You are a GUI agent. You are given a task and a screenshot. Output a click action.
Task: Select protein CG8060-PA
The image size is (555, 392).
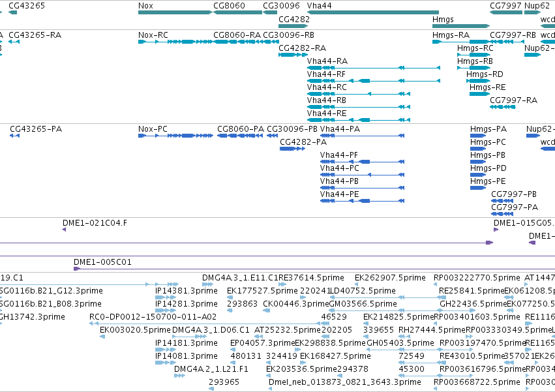[240, 136]
